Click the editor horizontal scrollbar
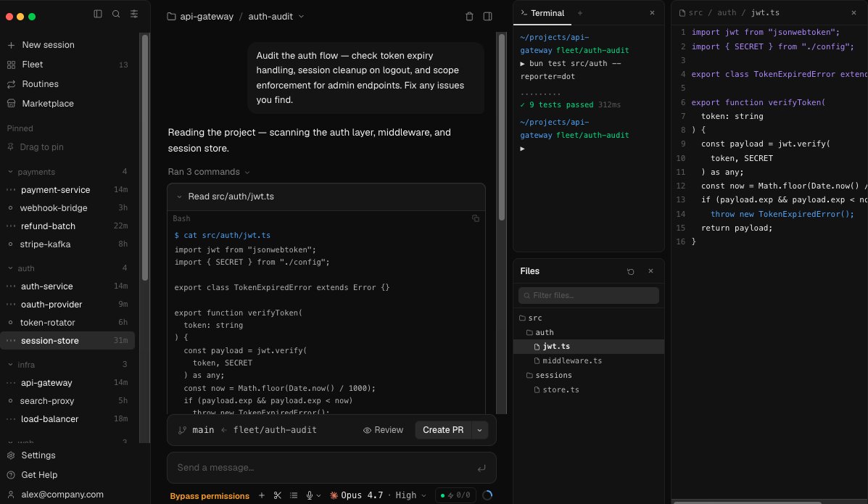The image size is (868, 504). point(747,502)
